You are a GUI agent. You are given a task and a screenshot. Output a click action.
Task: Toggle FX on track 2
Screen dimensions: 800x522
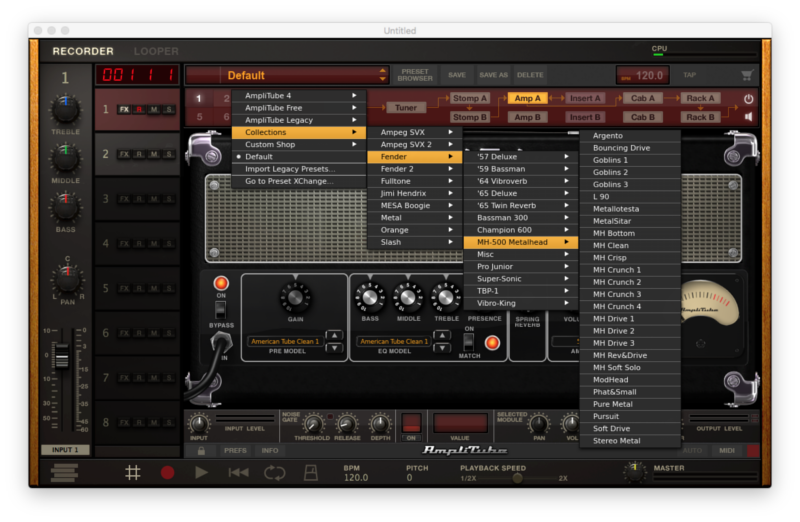pos(124,154)
